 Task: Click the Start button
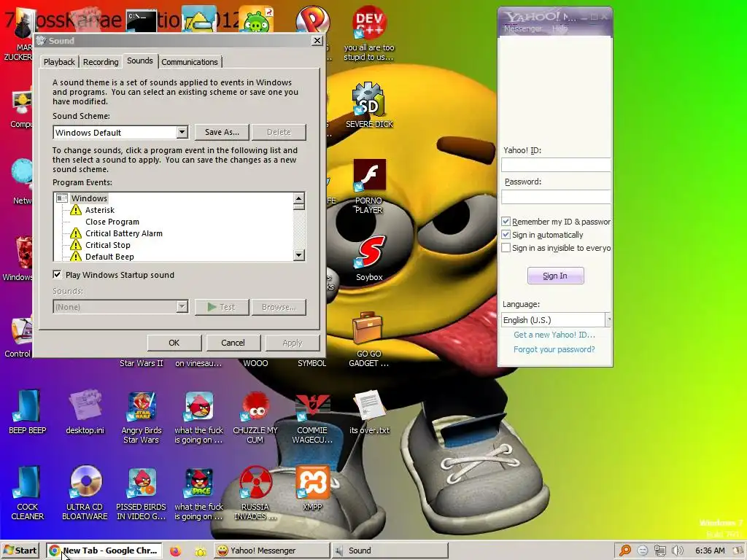[x=20, y=551]
